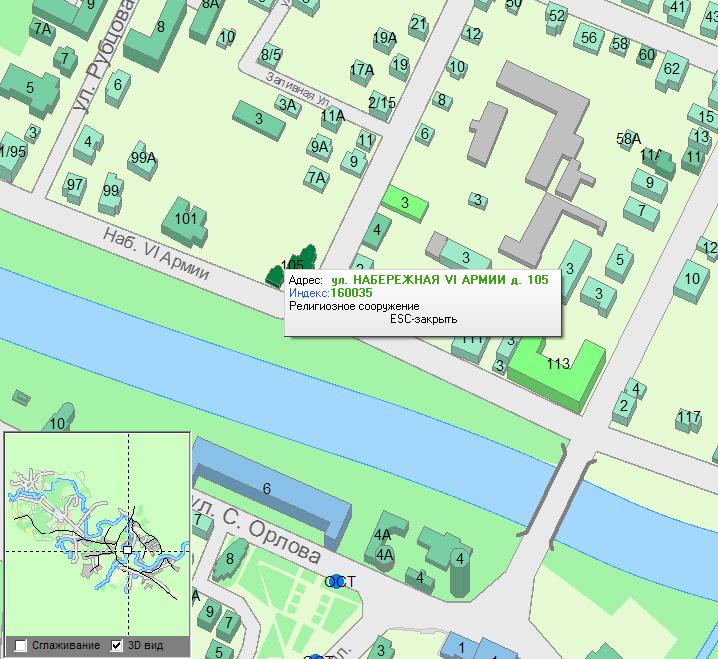Image resolution: width=718 pixels, height=659 pixels.
Task: Click the large blue building number 6
Action: (x=267, y=489)
